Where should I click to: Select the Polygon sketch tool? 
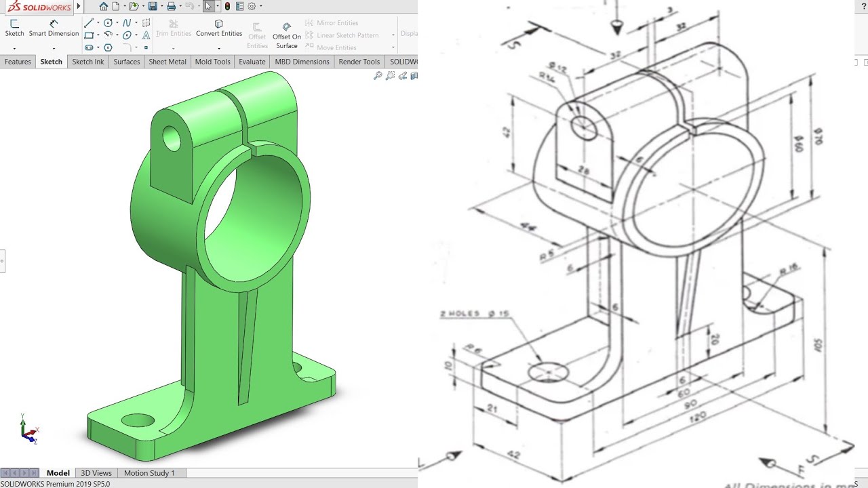[x=108, y=47]
